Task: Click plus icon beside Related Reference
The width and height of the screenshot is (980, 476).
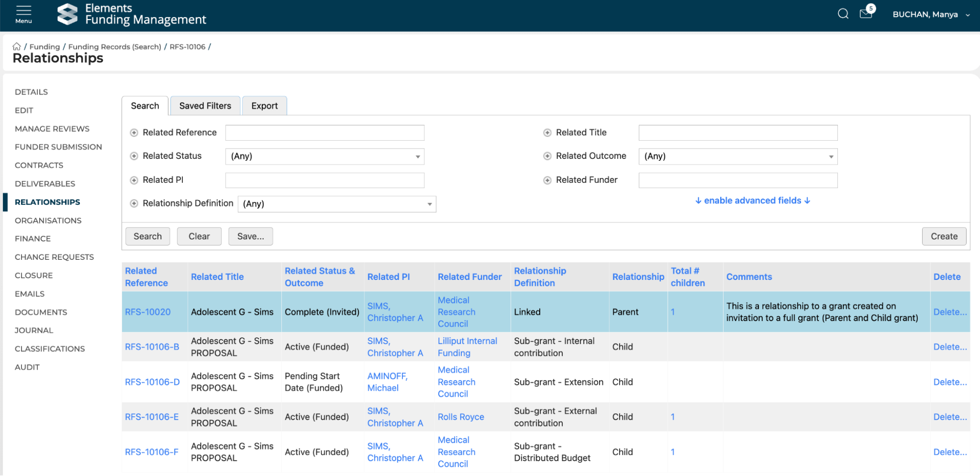Action: coord(134,133)
